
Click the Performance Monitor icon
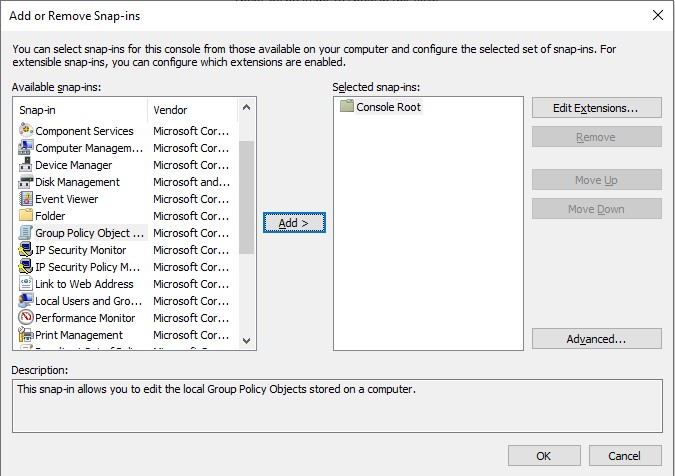pos(26,317)
